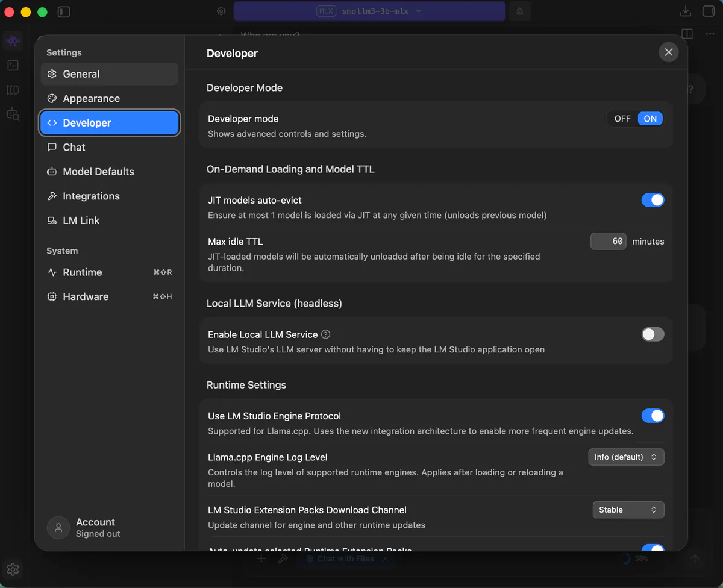The image size is (723, 588).
Task: Open the developer terminal icon in left rail
Action: point(13,65)
